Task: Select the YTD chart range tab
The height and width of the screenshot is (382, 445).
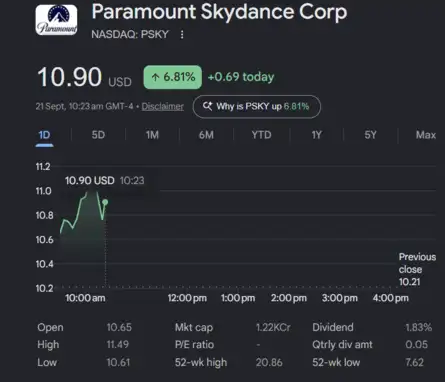Action: [261, 135]
